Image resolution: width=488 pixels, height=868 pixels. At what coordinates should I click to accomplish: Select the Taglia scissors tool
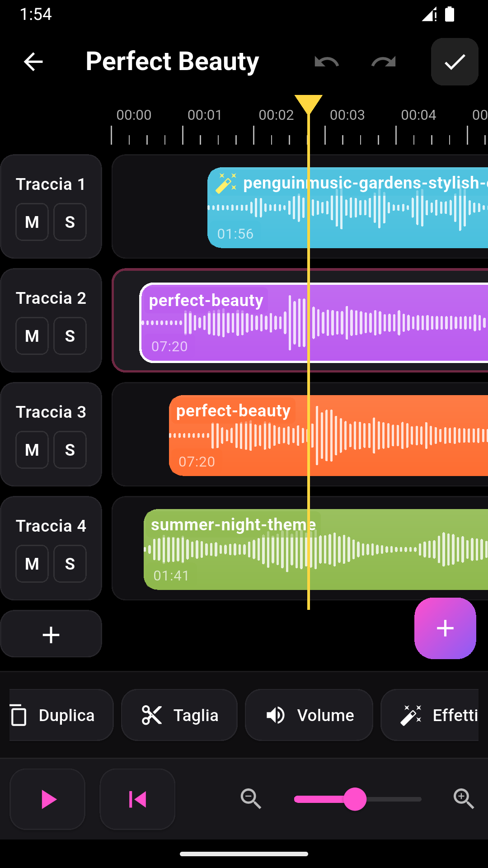[179, 715]
